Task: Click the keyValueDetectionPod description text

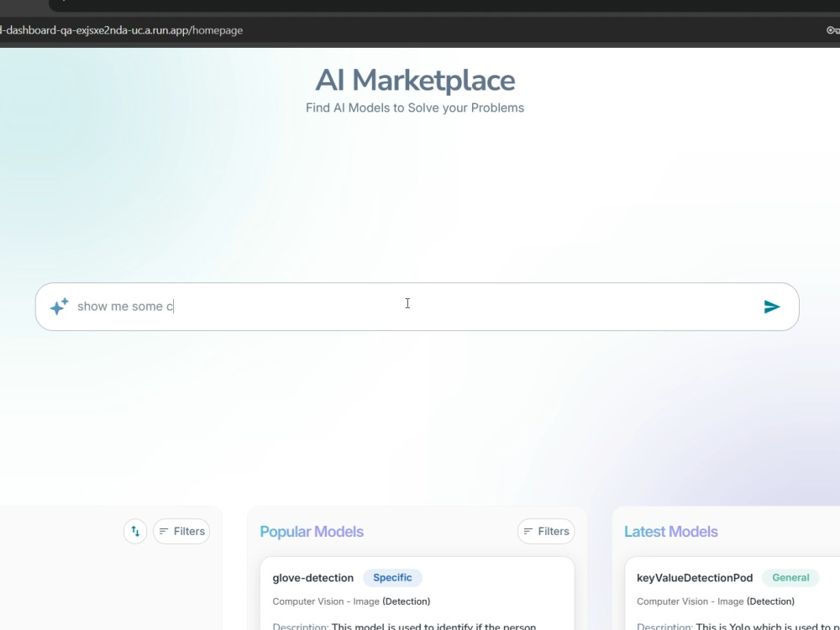Action: click(x=738, y=626)
